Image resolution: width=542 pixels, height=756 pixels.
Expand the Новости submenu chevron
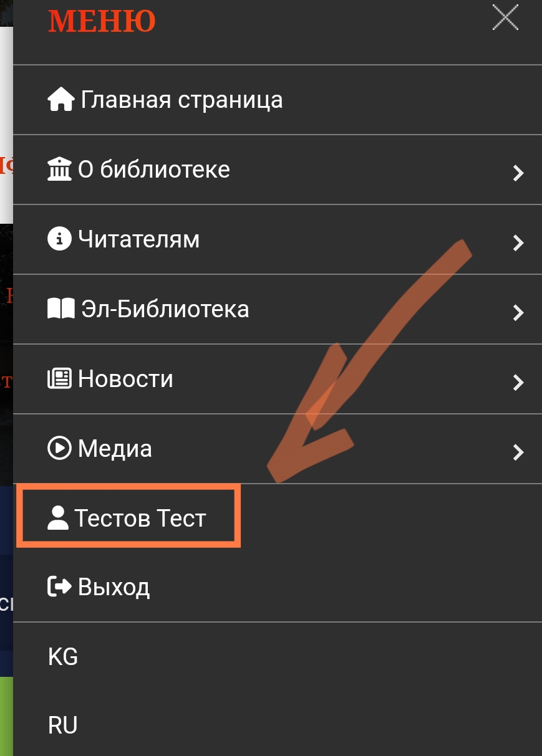[518, 382]
